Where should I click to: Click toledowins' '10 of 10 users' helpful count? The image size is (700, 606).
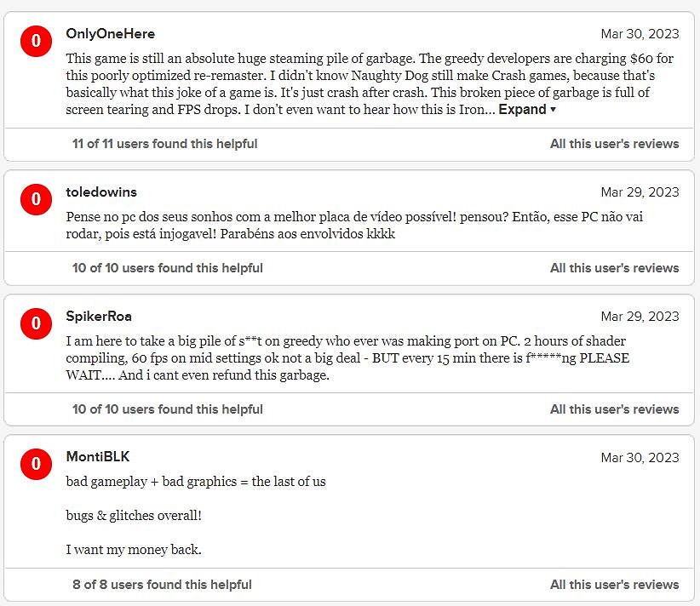pos(167,268)
